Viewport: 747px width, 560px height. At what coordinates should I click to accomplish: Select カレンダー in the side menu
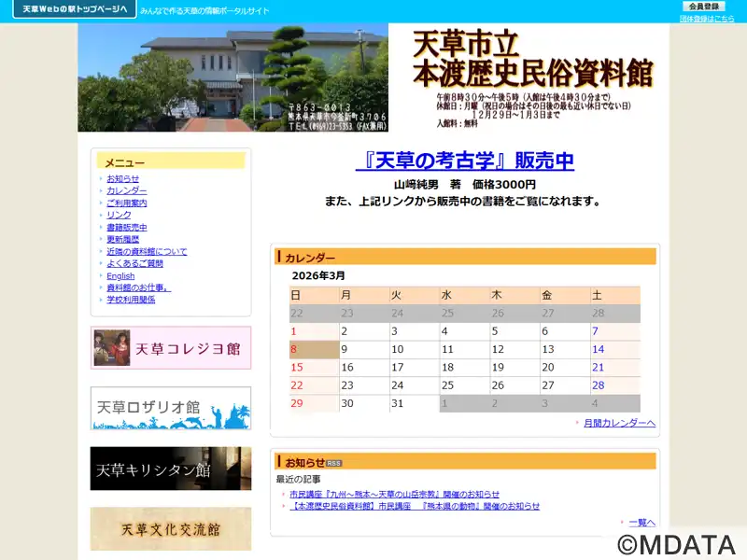[x=126, y=190]
